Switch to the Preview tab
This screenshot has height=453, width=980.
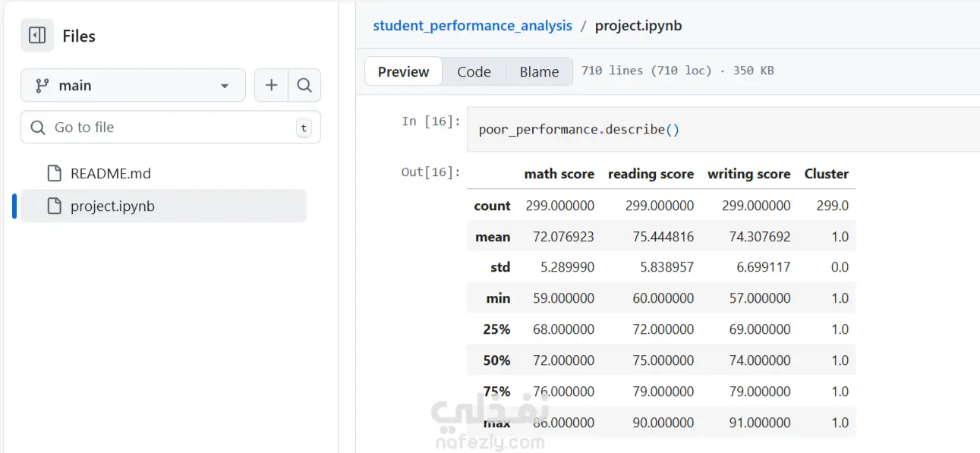403,71
